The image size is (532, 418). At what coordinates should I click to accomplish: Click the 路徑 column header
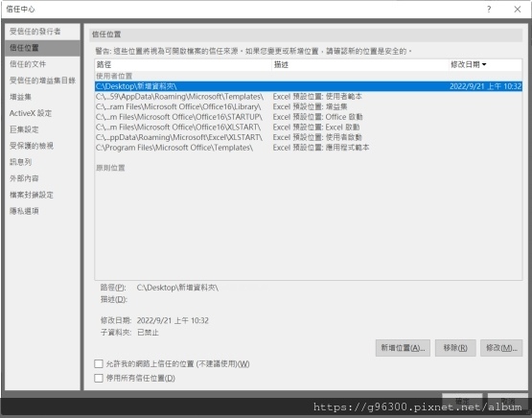pos(183,65)
